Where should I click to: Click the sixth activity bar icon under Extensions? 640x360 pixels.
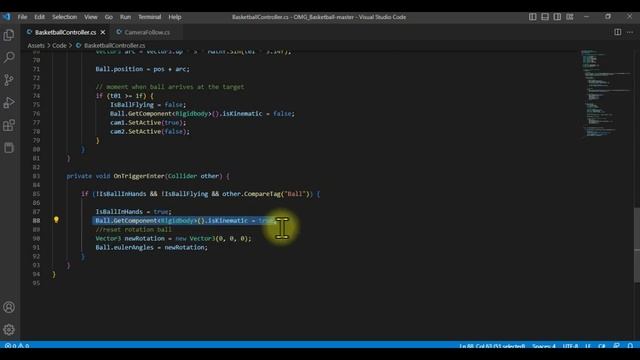pos(9,147)
